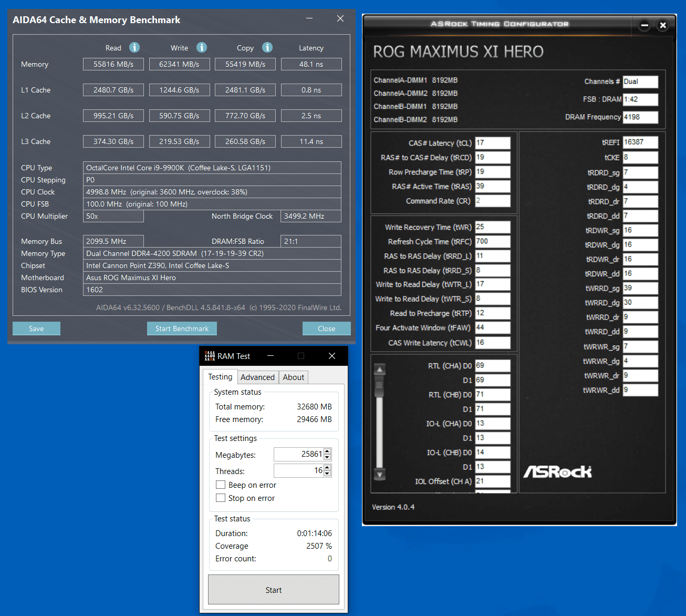Viewport: 686px width, 616px height.
Task: Click the Channels # field showing Dual
Action: 640,81
